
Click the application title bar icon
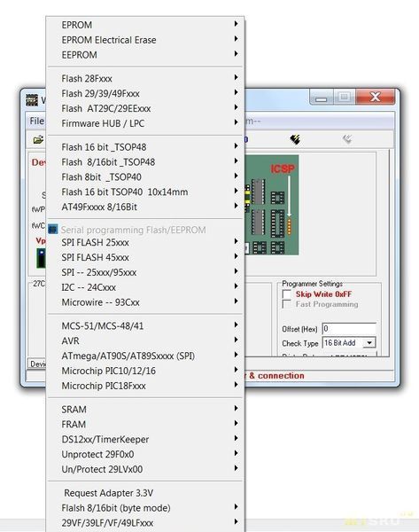point(32,100)
